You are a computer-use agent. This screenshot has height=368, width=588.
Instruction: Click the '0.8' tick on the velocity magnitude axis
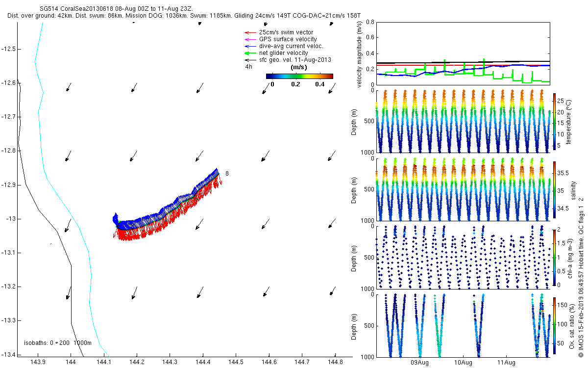369,23
